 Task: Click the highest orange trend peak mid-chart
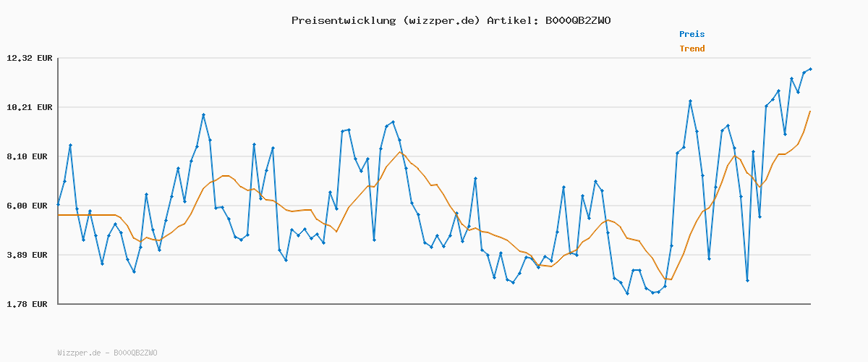(x=400, y=152)
